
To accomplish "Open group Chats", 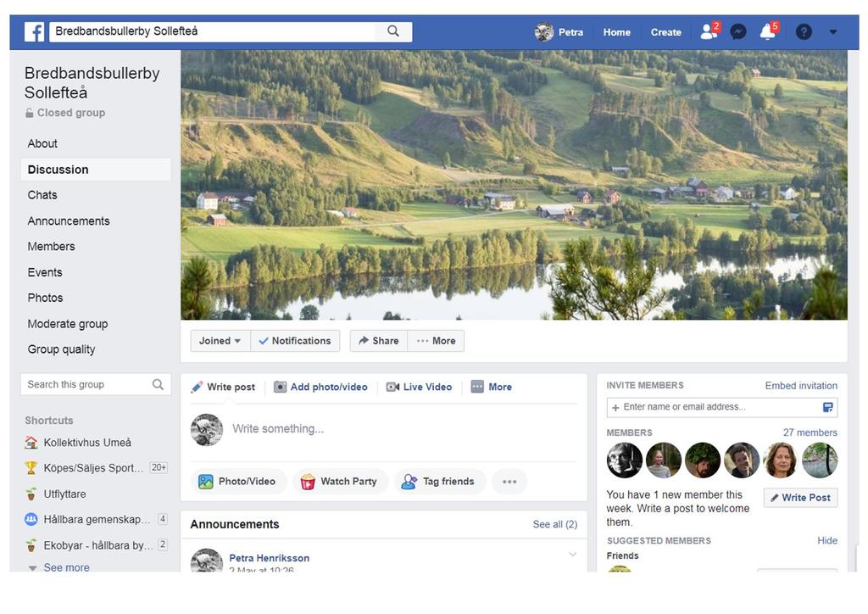I will click(x=42, y=195).
